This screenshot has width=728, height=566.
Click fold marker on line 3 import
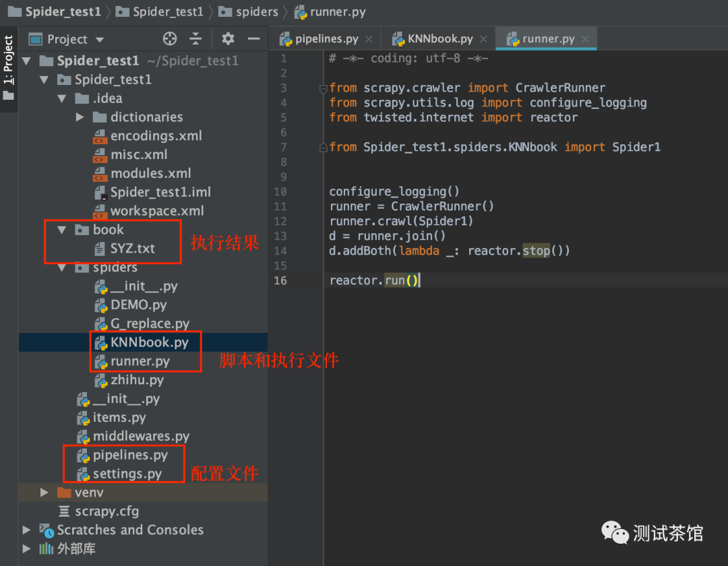click(323, 88)
